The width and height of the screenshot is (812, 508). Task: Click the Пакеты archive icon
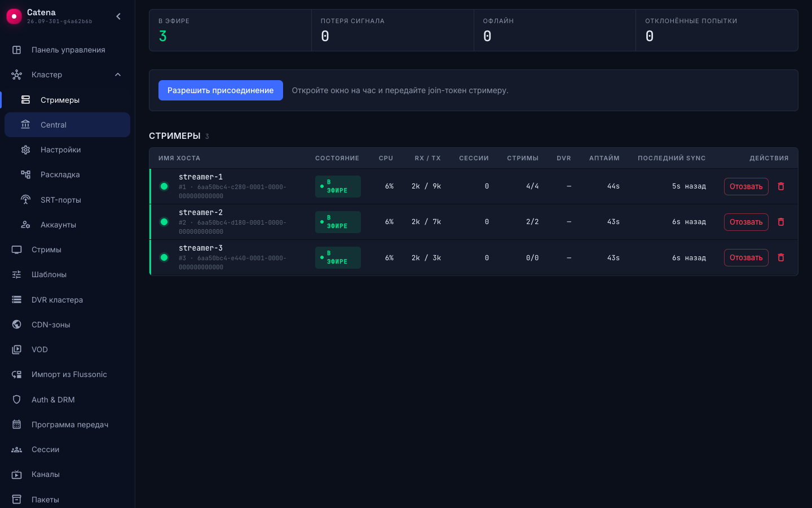pyautogui.click(x=17, y=500)
